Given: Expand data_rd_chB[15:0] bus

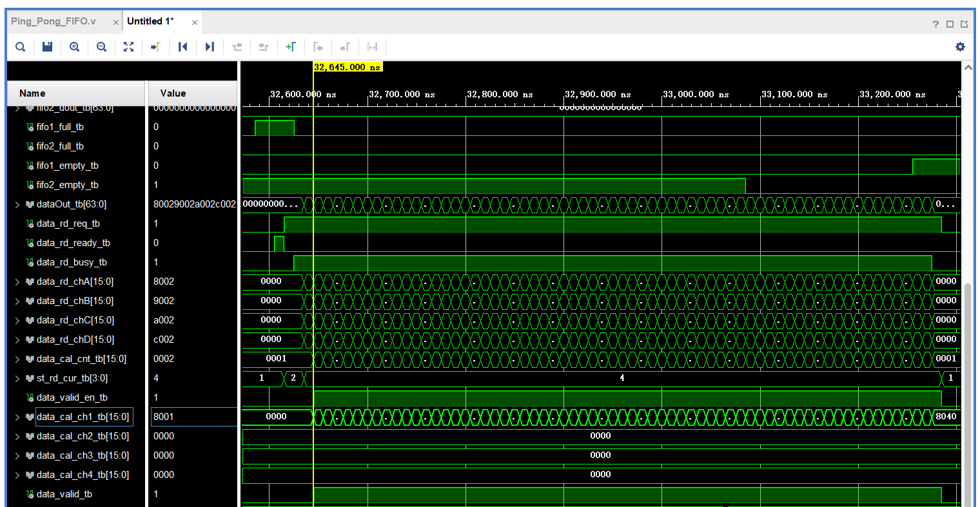Looking at the screenshot, I should [x=17, y=301].
